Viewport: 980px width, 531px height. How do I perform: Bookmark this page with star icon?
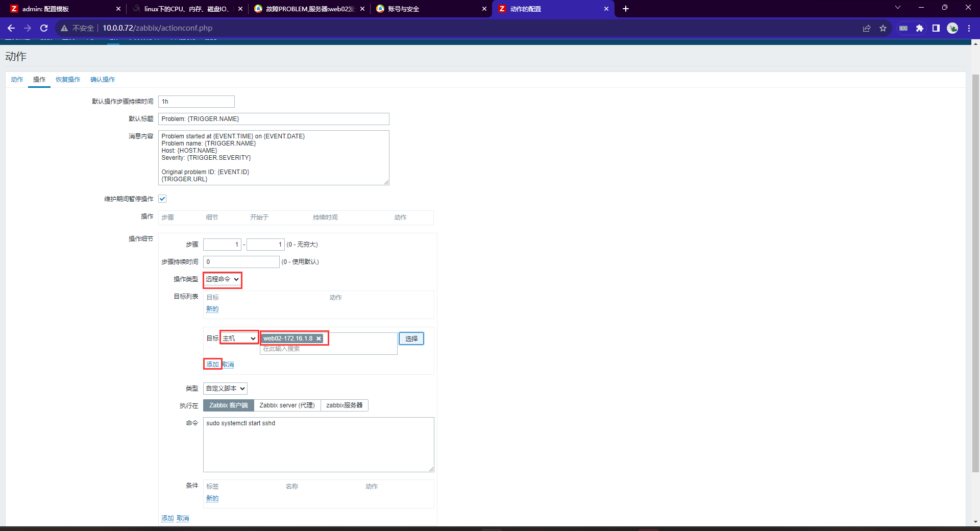coord(883,28)
